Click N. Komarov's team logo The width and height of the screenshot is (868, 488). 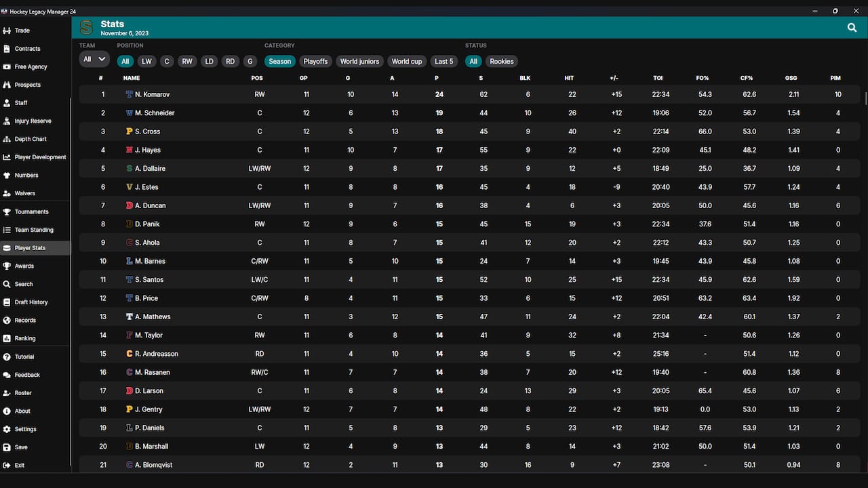coord(130,94)
